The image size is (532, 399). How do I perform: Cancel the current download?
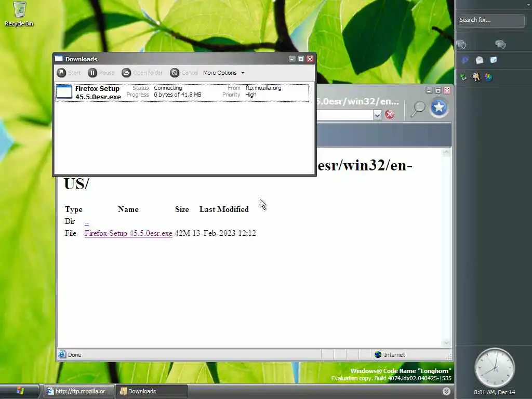point(184,73)
